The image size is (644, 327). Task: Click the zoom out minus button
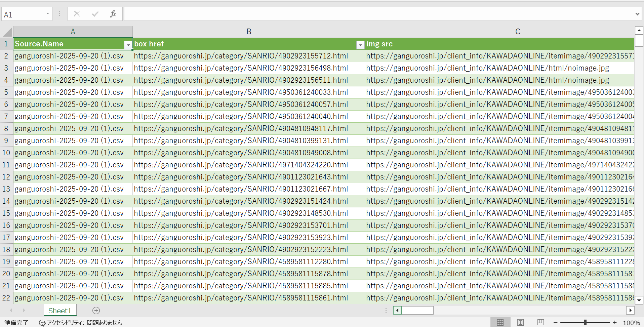click(x=556, y=323)
